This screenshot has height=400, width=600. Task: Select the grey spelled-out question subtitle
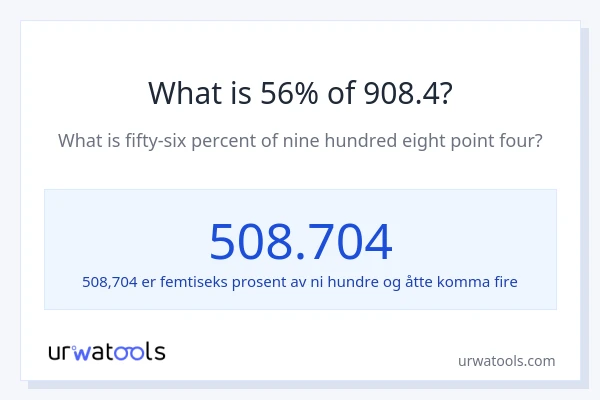(300, 140)
